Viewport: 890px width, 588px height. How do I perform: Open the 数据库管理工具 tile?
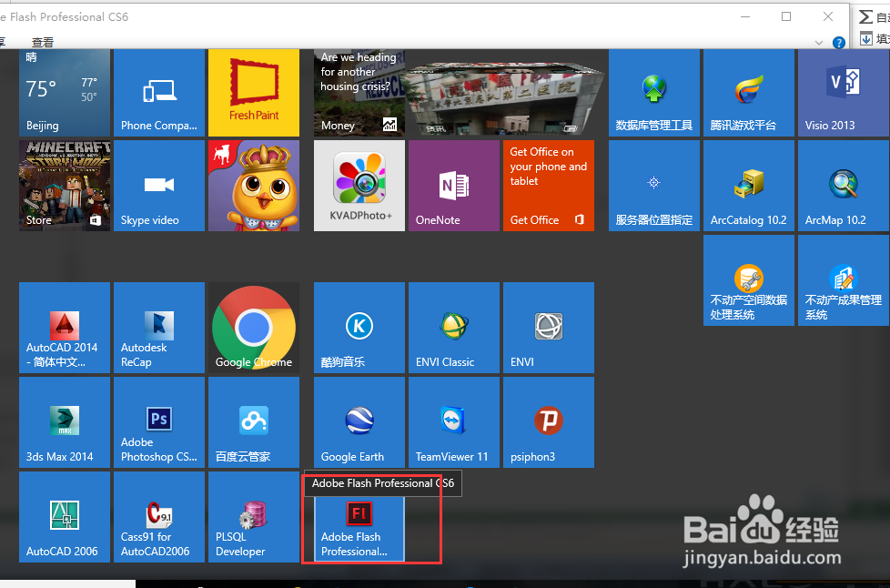click(x=654, y=93)
